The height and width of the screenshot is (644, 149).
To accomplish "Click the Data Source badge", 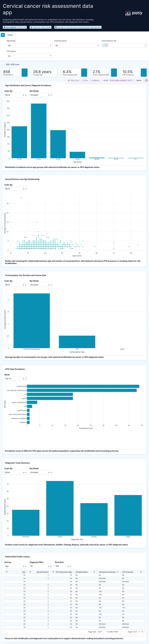I will (78, 27).
